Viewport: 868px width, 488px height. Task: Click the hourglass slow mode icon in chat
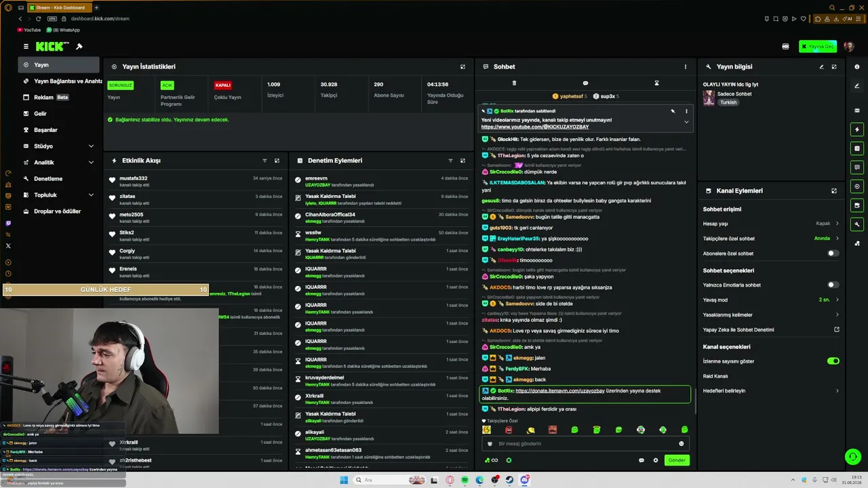[x=656, y=83]
